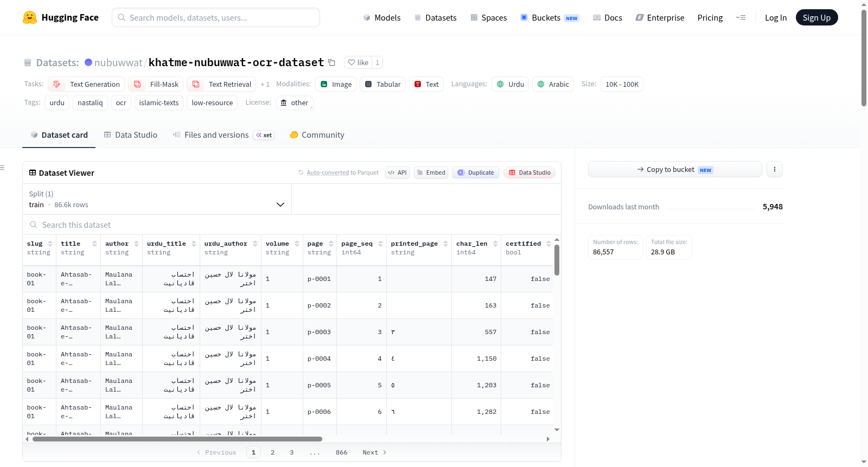Click the Text Retrieval task tag

click(x=221, y=84)
